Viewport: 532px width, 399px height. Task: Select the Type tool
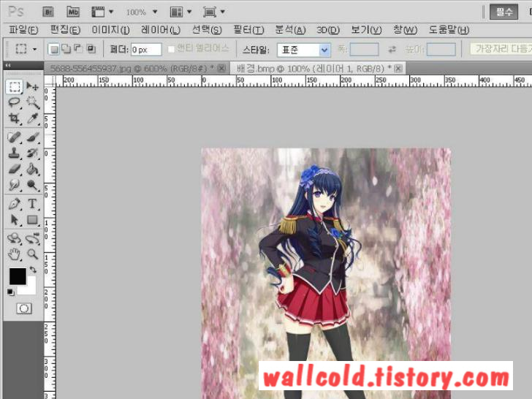pos(33,204)
